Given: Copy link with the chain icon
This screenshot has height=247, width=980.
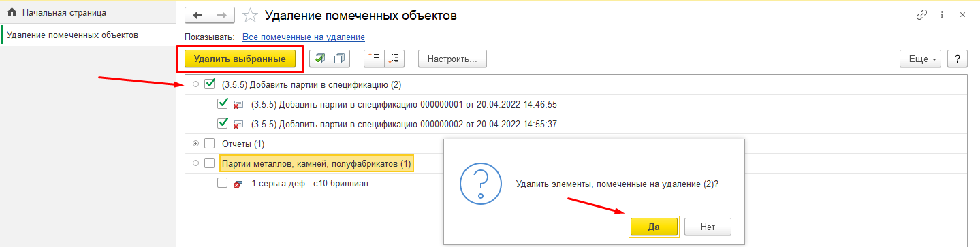Looking at the screenshot, I should coord(922,14).
